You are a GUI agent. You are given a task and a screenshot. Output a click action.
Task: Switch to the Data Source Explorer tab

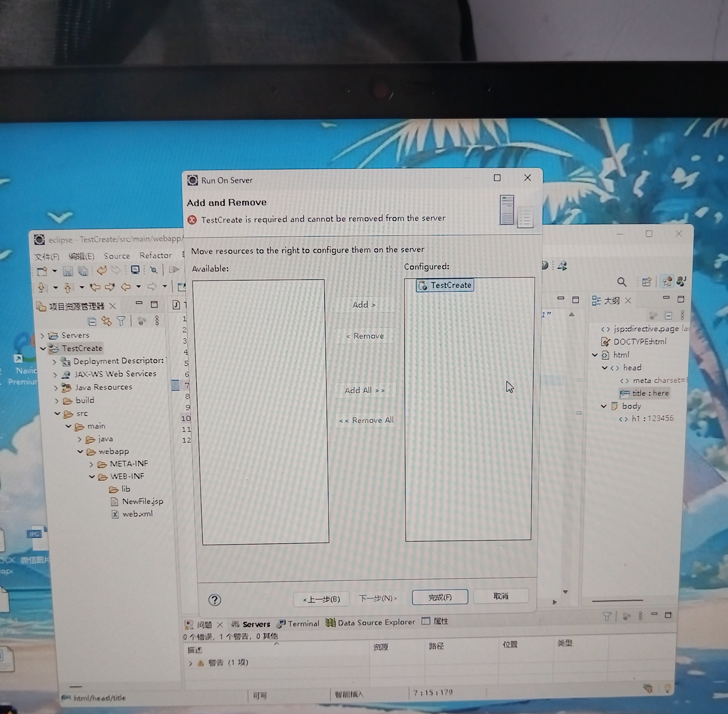tap(370, 623)
